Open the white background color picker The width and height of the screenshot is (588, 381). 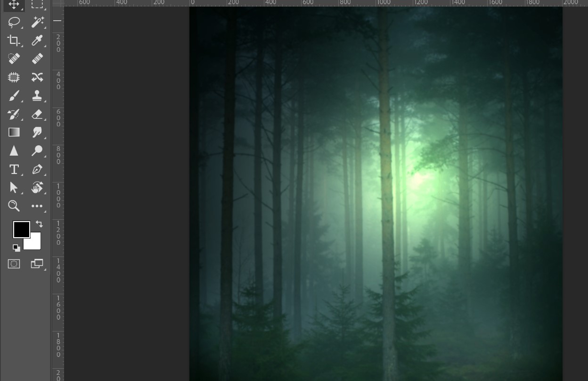(36, 244)
